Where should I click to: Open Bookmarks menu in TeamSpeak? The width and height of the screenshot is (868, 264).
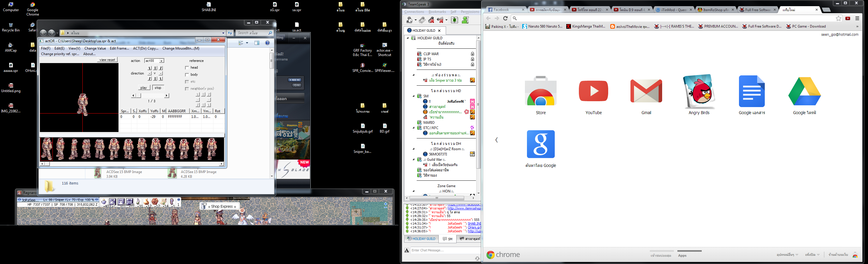(x=437, y=12)
